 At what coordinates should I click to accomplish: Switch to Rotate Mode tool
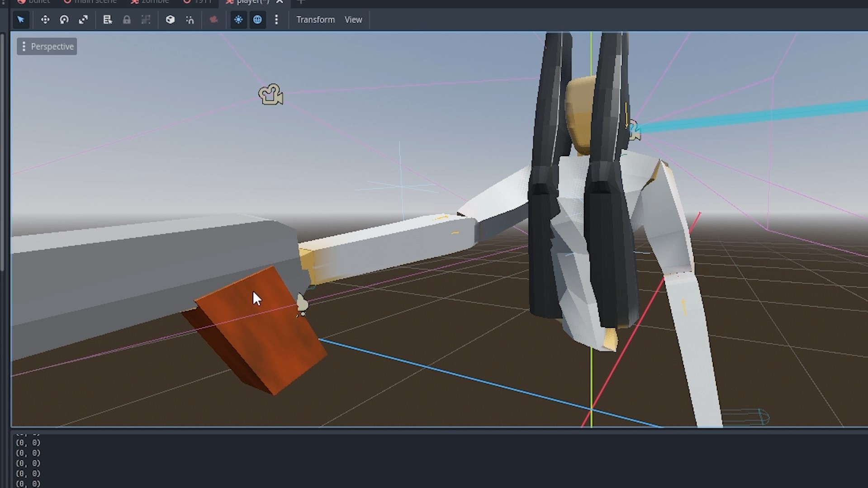pos(64,19)
